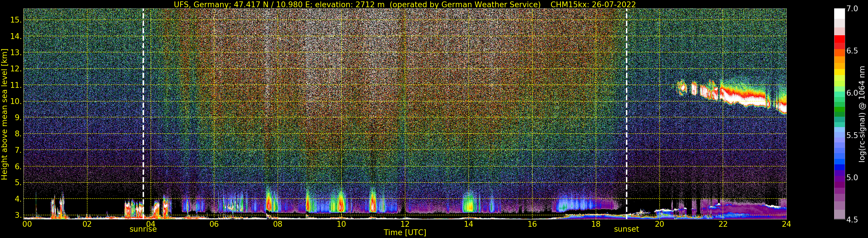Select the white dashed sunset marker line
Image resolution: width=868 pixels, height=238 pixels.
click(x=626, y=114)
